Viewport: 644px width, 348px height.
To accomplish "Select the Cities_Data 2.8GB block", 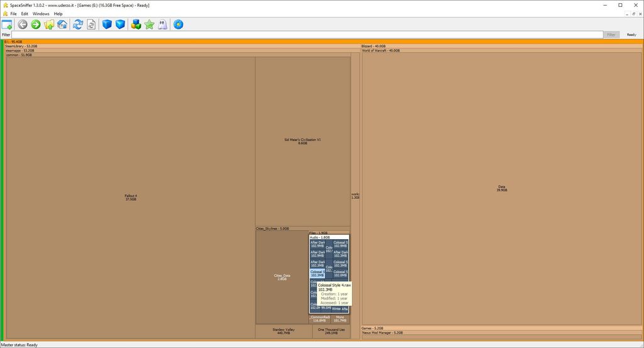I will point(282,278).
